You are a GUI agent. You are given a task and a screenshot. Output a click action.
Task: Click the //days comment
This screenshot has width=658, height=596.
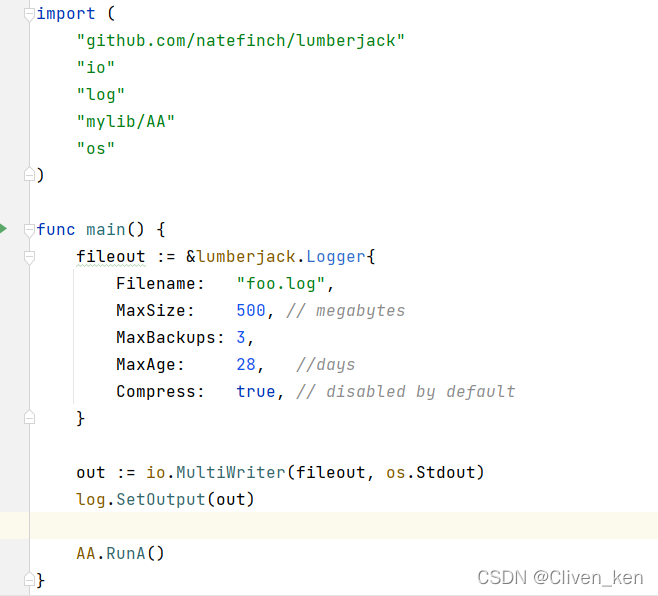326,365
